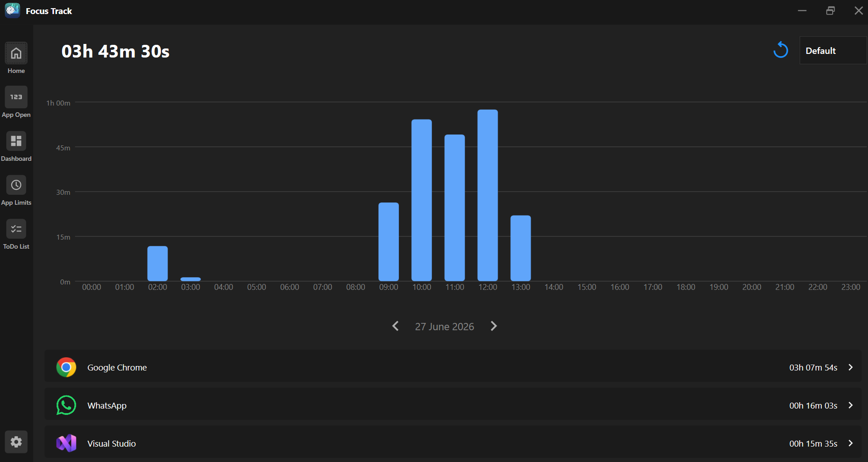Open the Home page in sidebar
Screen dimensions: 868x462
click(16, 53)
